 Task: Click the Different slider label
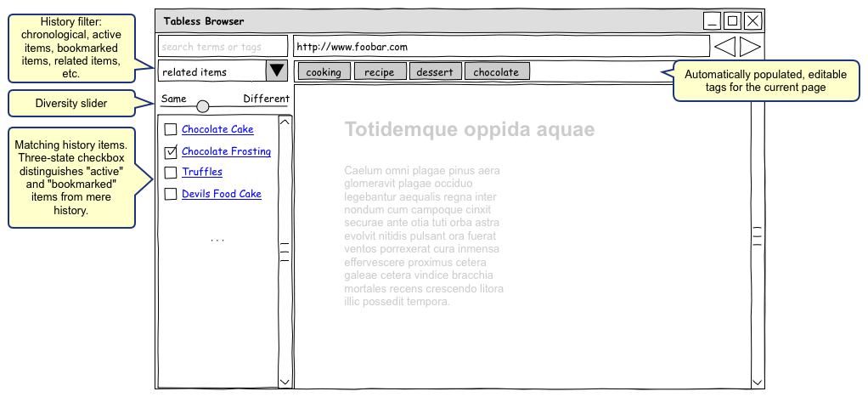267,99
